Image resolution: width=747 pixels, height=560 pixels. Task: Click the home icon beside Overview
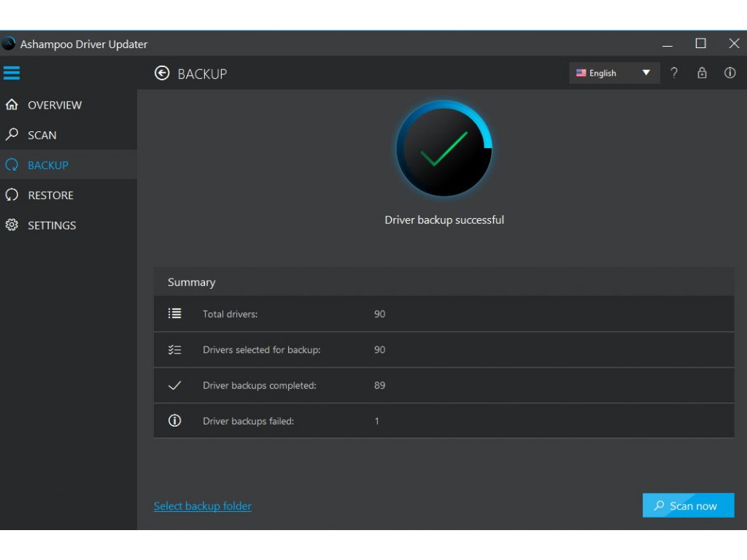[12, 105]
